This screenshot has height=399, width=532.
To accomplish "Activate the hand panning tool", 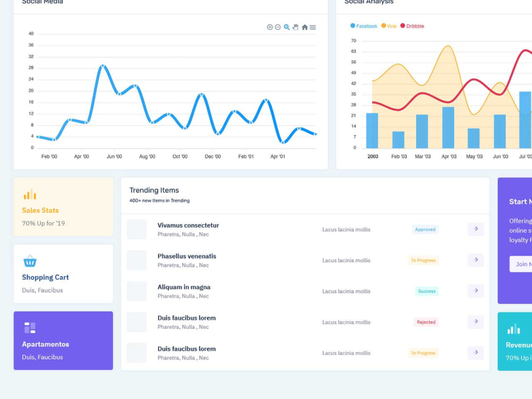I will [295, 27].
